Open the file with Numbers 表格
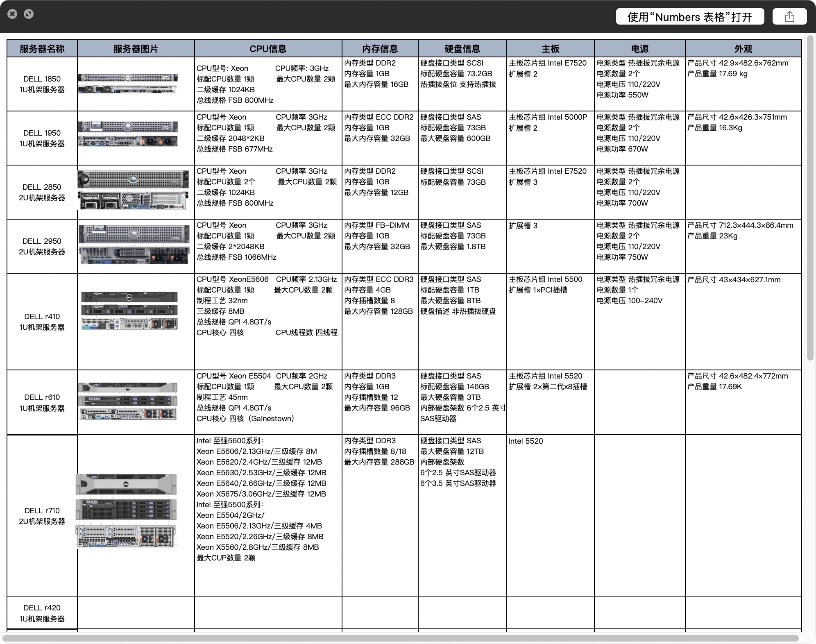 (690, 17)
